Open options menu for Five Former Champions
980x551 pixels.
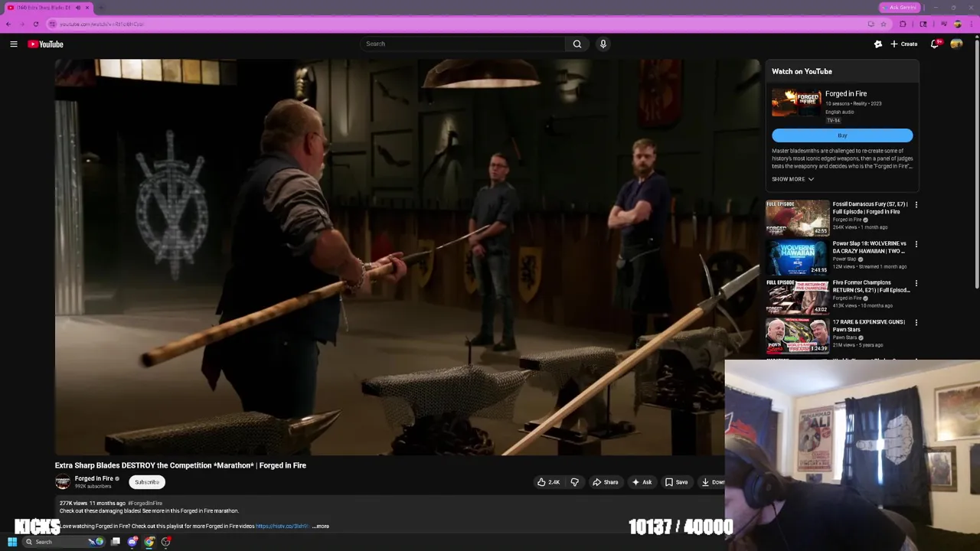click(x=916, y=283)
